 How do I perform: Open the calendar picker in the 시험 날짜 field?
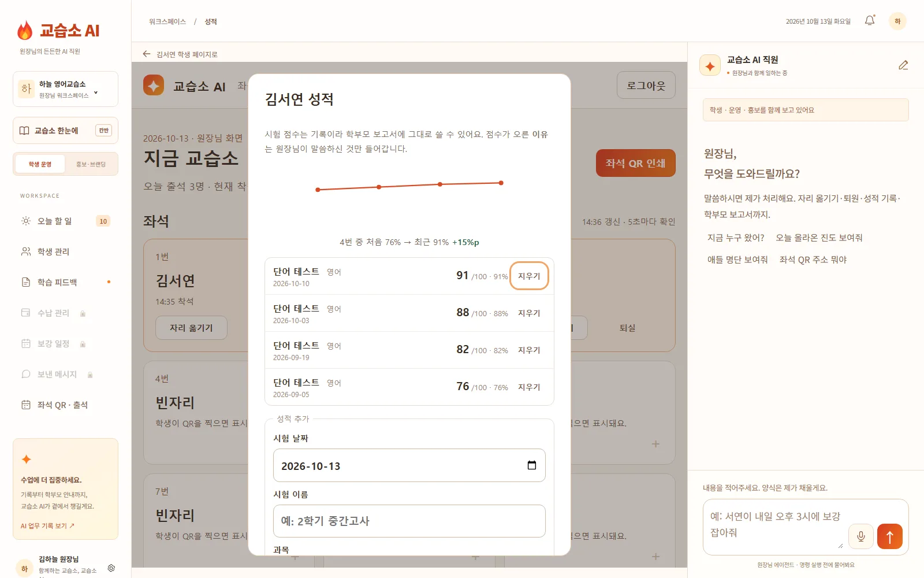pos(532,465)
